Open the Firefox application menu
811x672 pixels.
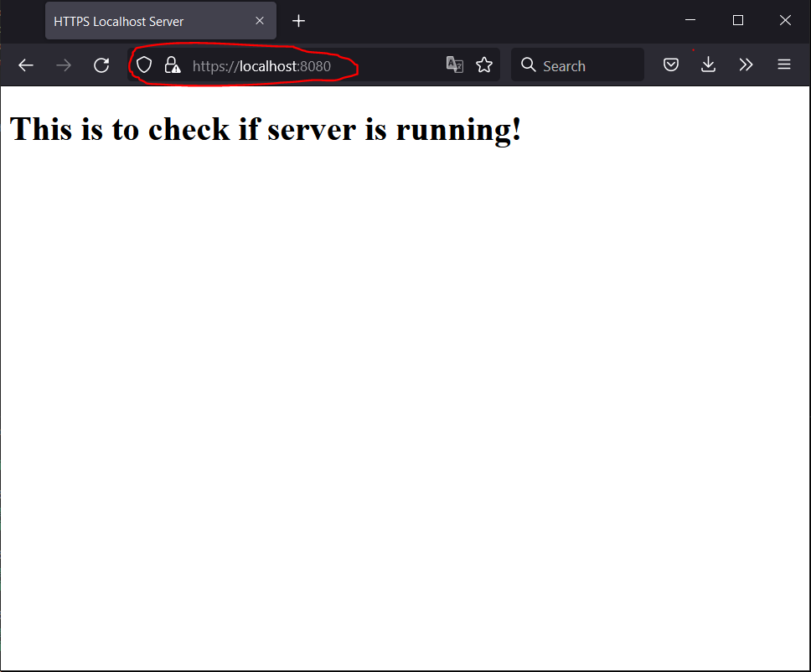tap(784, 65)
